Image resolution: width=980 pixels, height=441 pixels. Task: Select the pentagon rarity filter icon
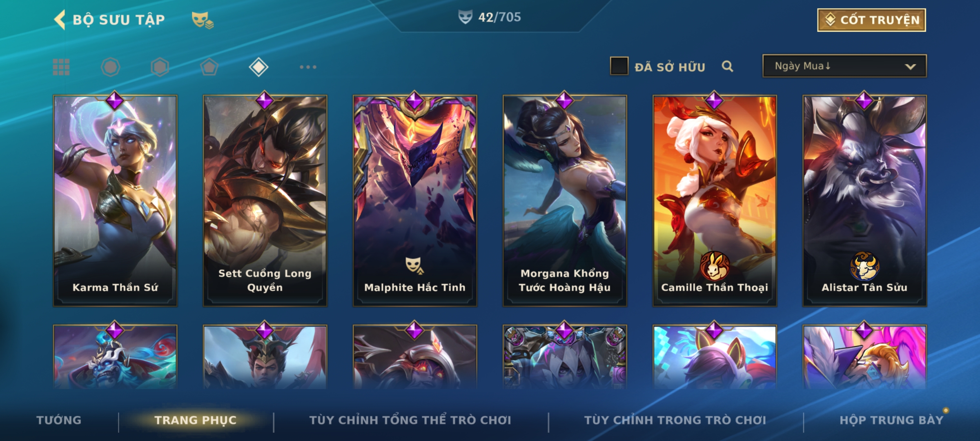[209, 67]
